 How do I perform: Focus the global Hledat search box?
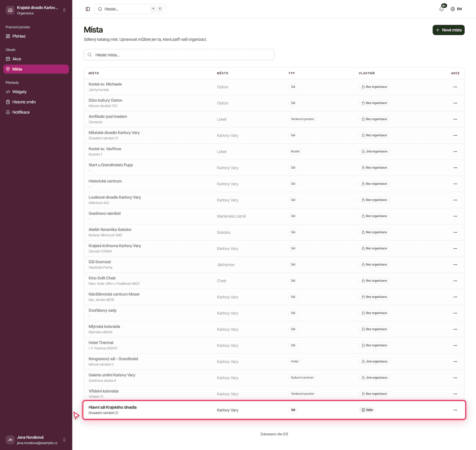pos(130,9)
